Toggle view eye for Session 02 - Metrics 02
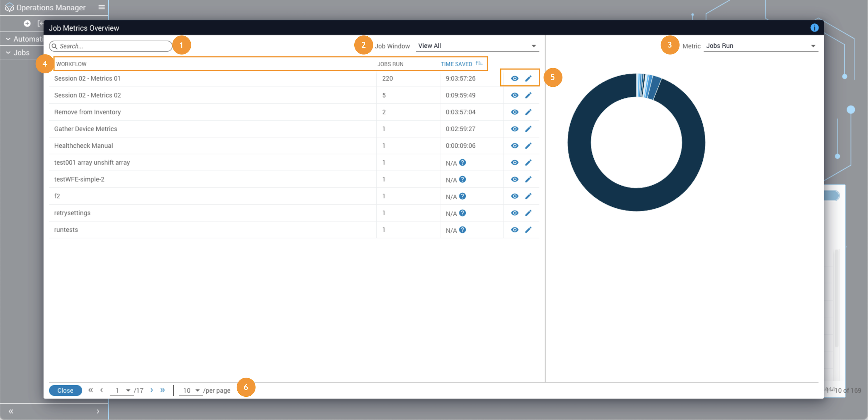Screen dimensions: 868x420 [x=514, y=95]
